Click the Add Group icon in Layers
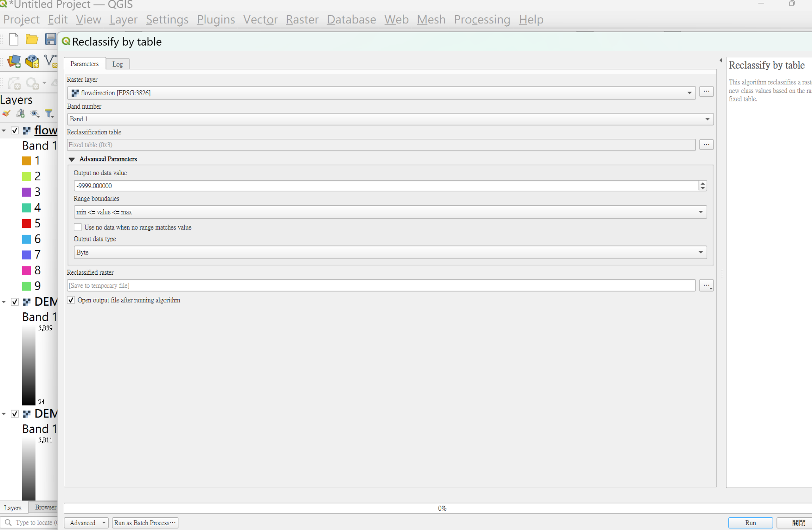 [21, 114]
